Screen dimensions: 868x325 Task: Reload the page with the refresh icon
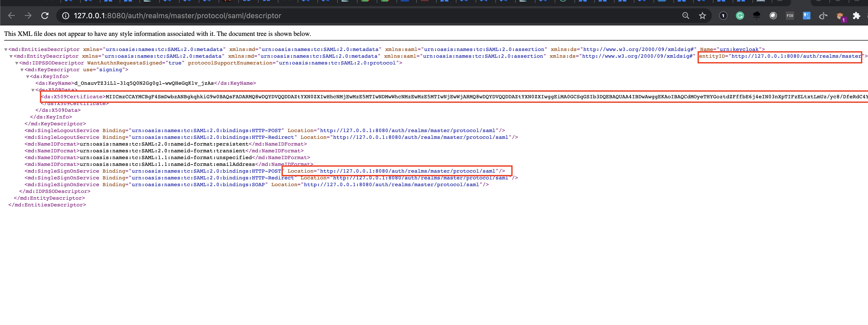(x=45, y=16)
